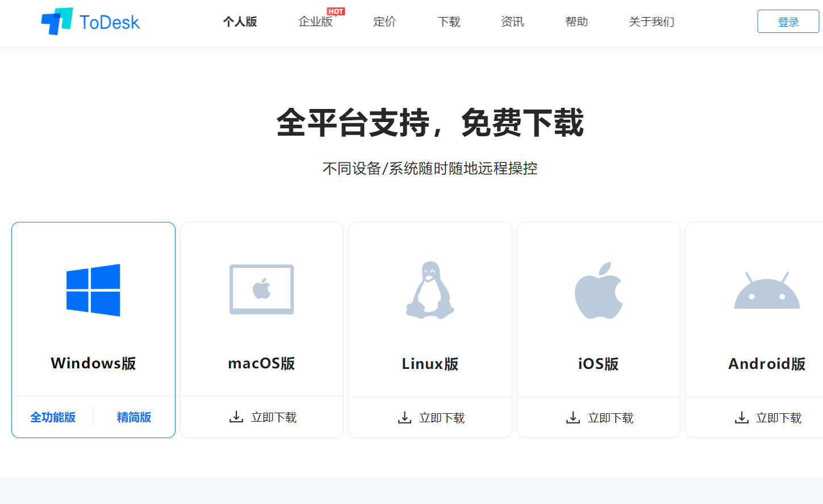Click the Android版 title text

[x=767, y=364]
